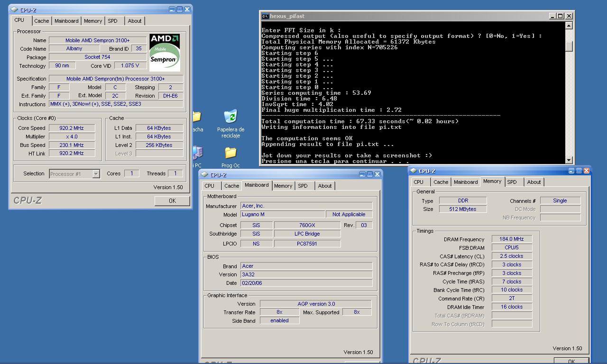Click the Cycle Time (tRAS) 7 clocks value

[x=512, y=282]
